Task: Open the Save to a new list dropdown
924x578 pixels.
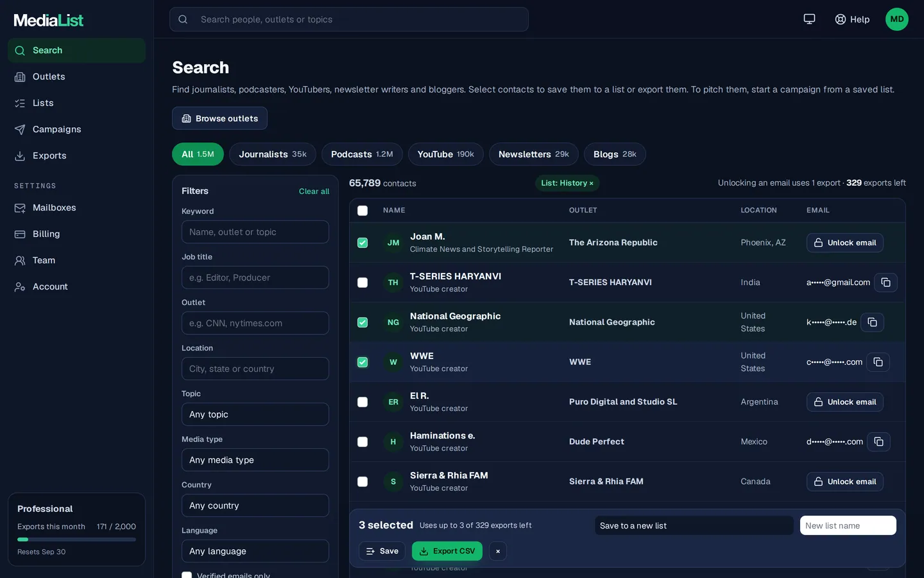Action: 694,525
